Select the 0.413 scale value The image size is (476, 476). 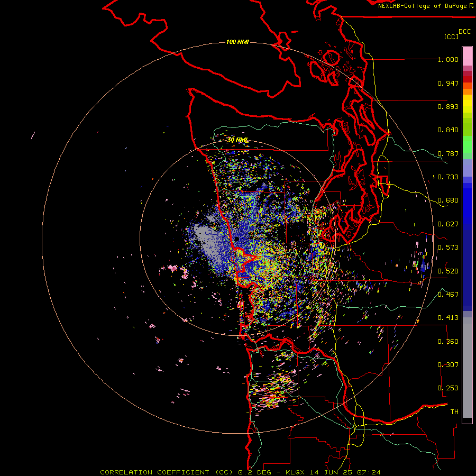448,318
